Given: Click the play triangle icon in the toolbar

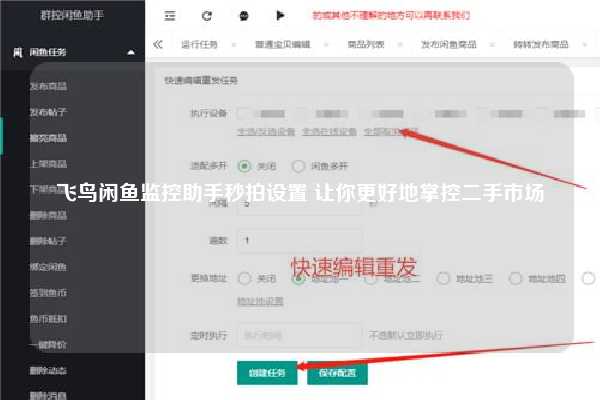Looking at the screenshot, I should 280,15.
